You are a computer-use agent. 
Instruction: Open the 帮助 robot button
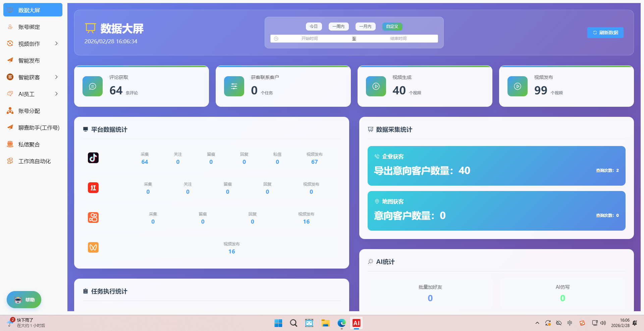click(x=24, y=299)
